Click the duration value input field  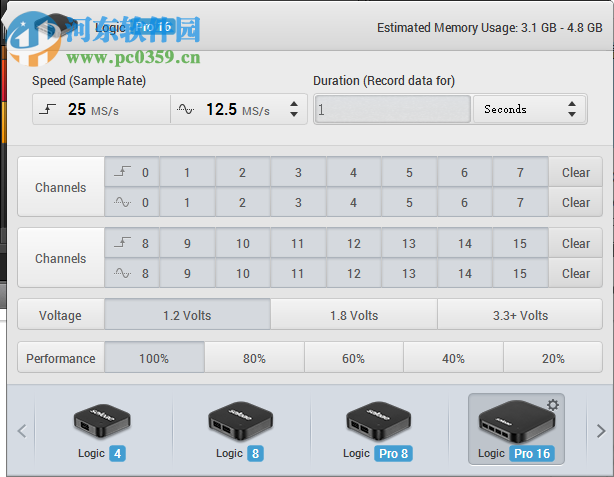click(392, 109)
